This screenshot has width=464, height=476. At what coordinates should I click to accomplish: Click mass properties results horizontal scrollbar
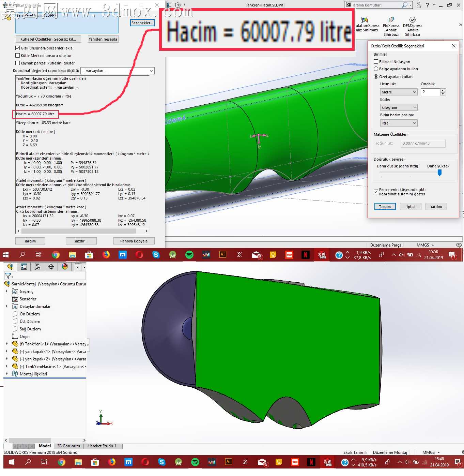79,231
